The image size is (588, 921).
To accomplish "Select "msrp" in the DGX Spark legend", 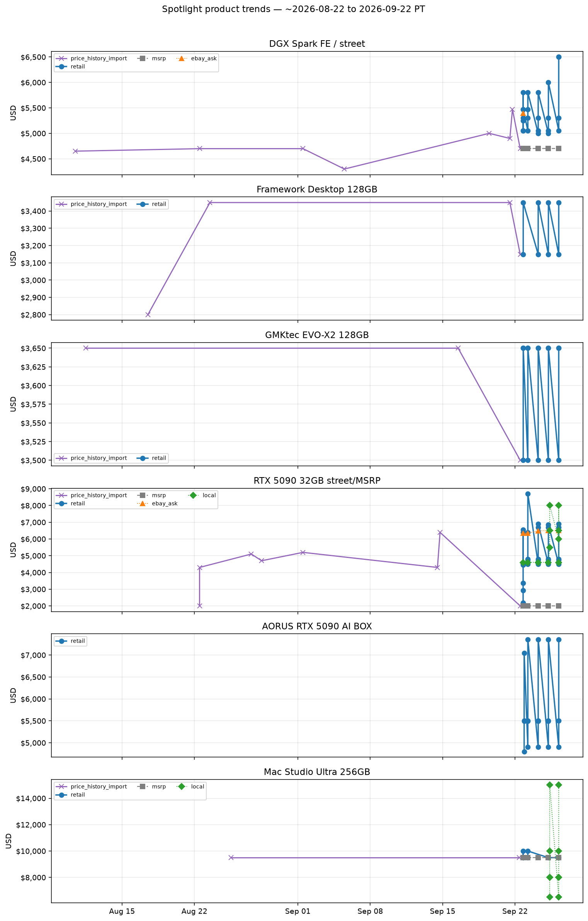I will 159,58.
